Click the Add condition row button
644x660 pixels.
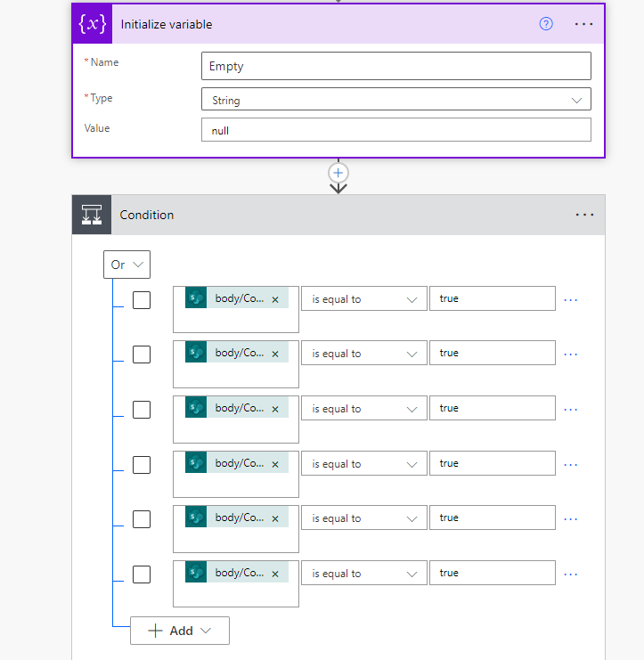coord(180,631)
